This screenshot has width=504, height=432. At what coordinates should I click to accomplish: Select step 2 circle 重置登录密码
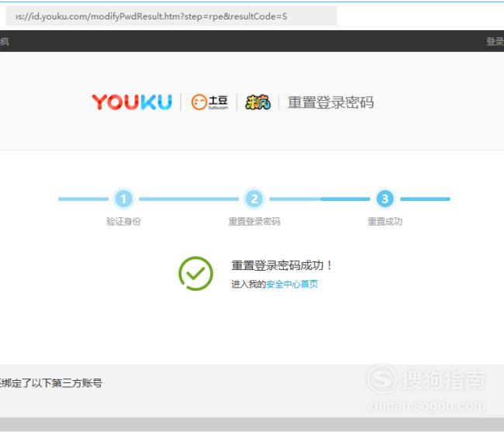coord(254,199)
